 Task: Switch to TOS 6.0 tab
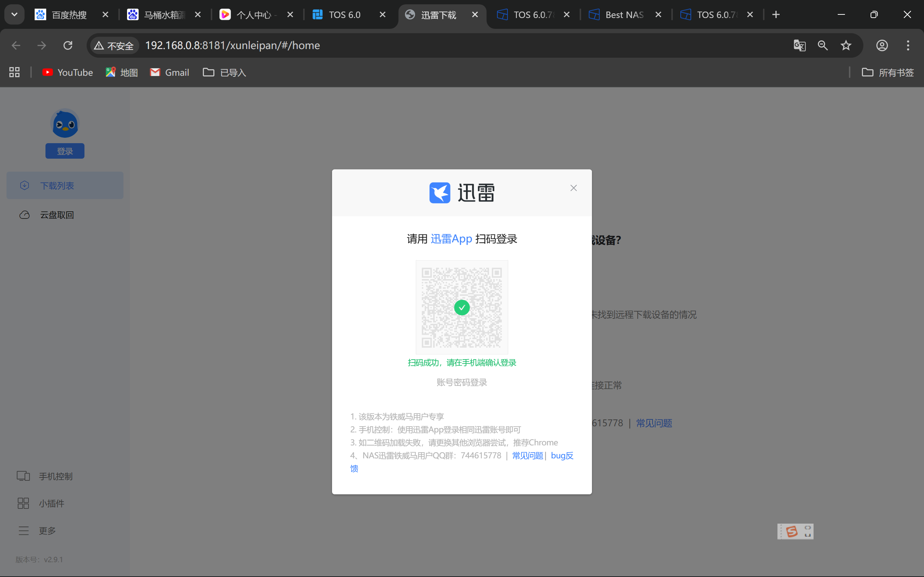click(344, 15)
